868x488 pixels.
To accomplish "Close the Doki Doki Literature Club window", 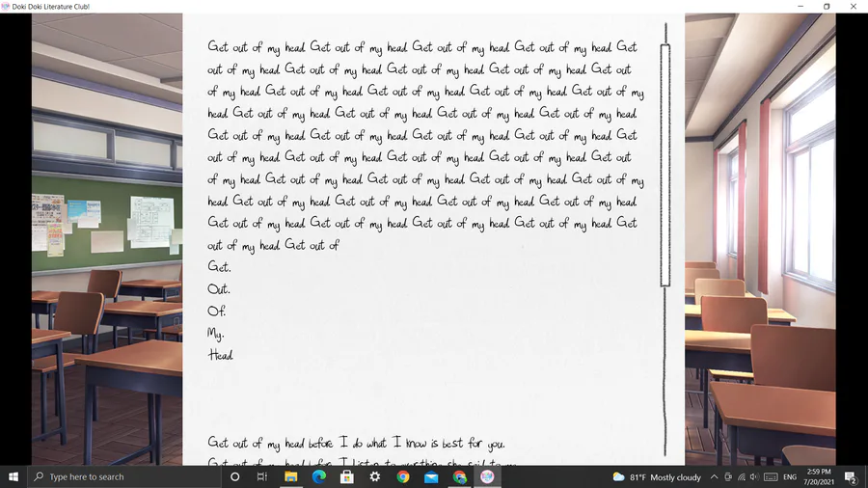I will [x=854, y=6].
